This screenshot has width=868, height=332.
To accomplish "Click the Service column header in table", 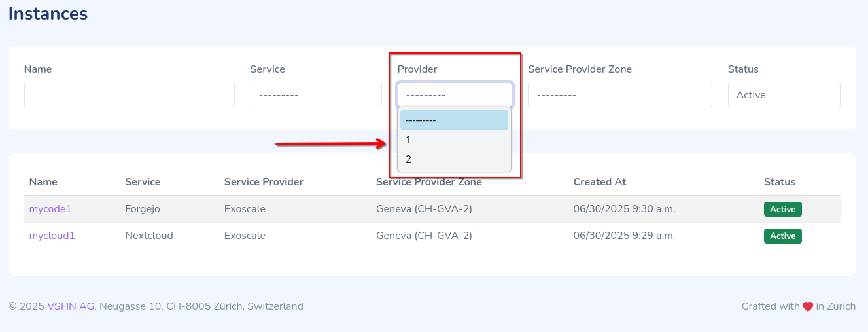I will pyautogui.click(x=143, y=182).
